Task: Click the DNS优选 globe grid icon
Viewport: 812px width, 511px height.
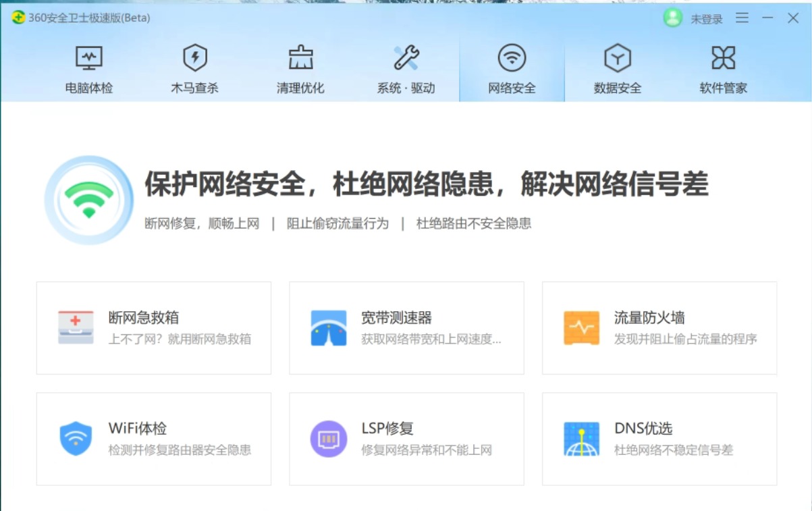Action: point(581,439)
